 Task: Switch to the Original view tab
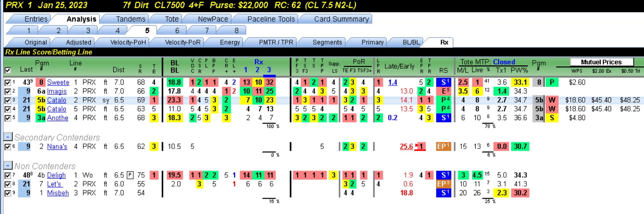point(36,42)
